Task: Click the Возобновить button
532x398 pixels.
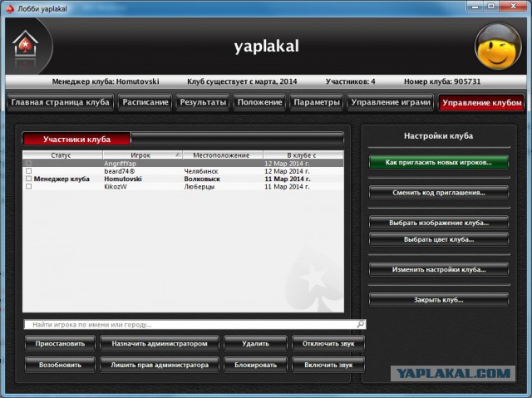Action: coord(60,365)
